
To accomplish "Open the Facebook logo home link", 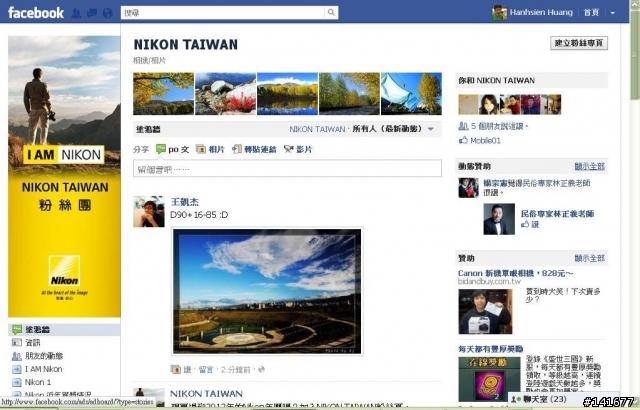I will tap(36, 13).
